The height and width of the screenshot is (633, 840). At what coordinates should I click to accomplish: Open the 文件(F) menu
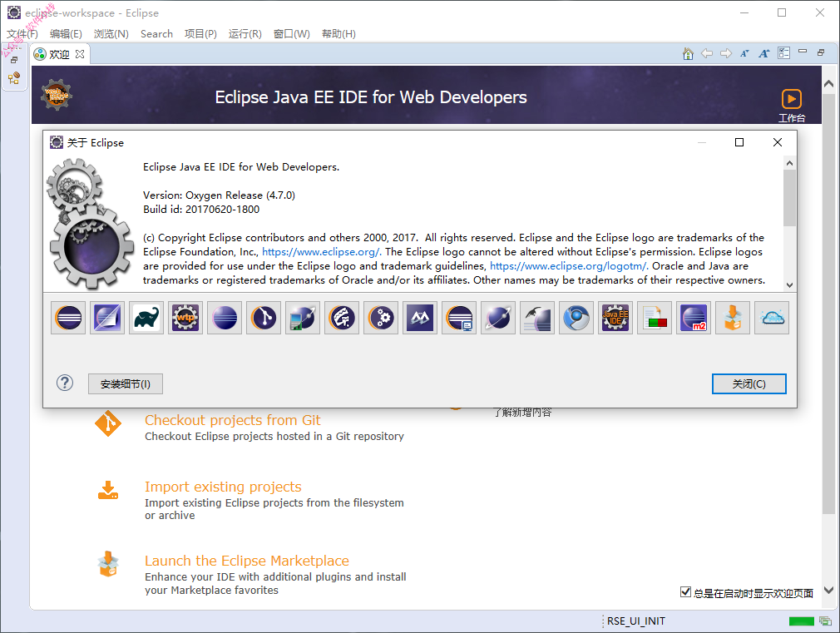click(x=22, y=34)
